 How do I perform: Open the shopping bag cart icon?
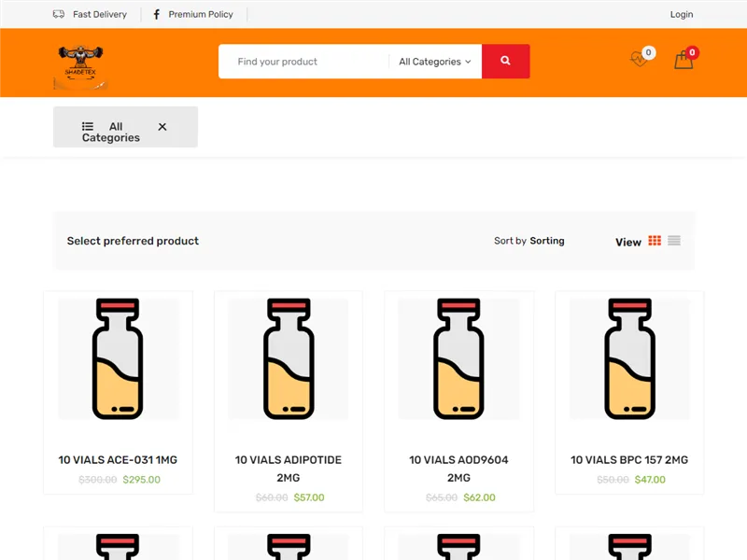coord(684,61)
